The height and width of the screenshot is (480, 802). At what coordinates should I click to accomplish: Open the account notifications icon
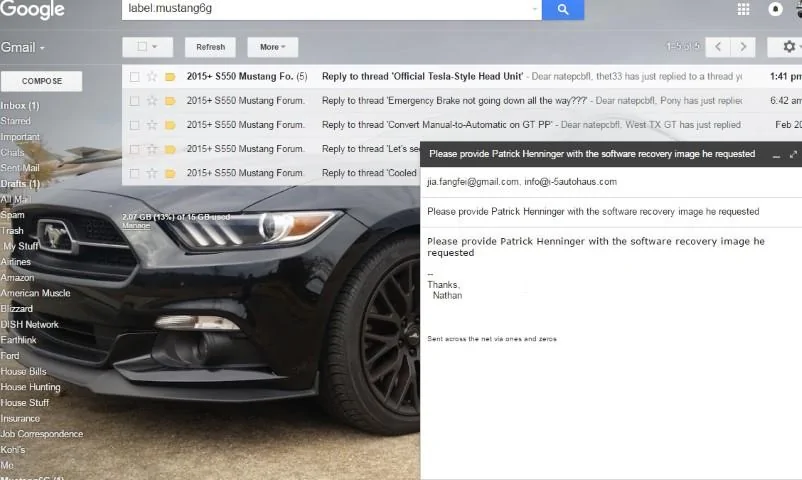pyautogui.click(x=775, y=9)
